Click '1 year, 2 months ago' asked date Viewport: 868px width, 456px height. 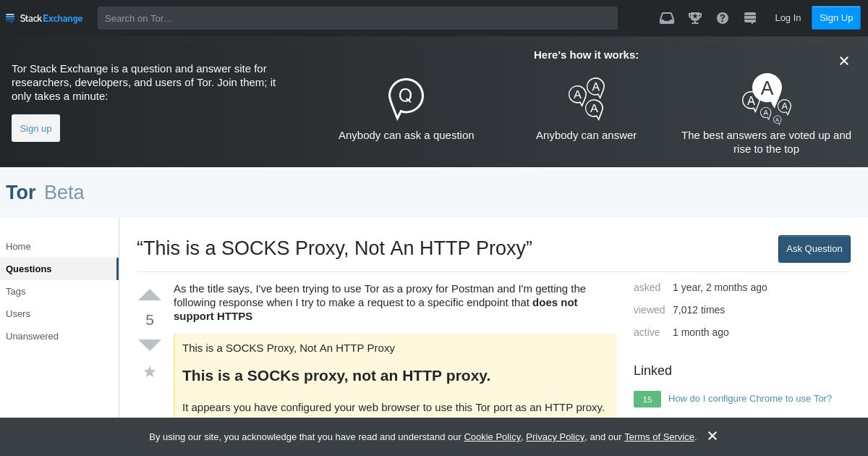tap(720, 287)
